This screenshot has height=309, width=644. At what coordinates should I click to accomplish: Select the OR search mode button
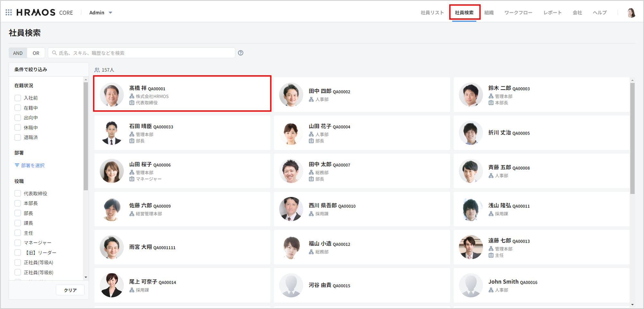pyautogui.click(x=36, y=53)
